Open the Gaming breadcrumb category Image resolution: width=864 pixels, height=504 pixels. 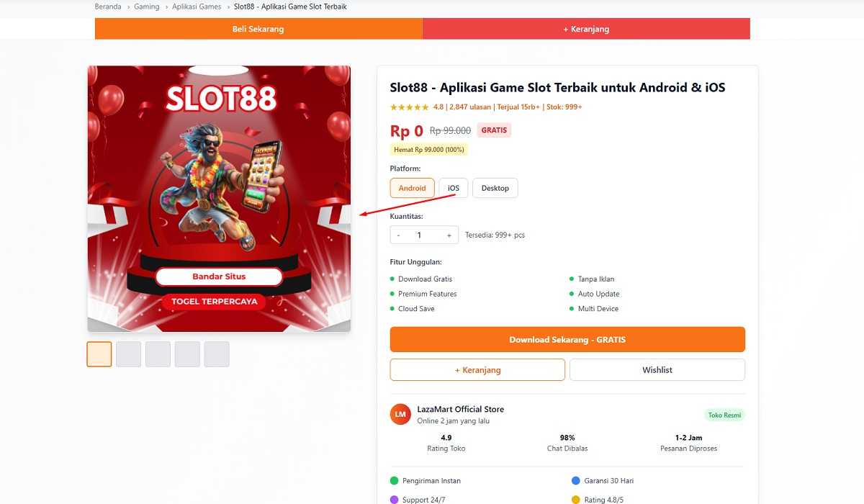pyautogui.click(x=147, y=6)
